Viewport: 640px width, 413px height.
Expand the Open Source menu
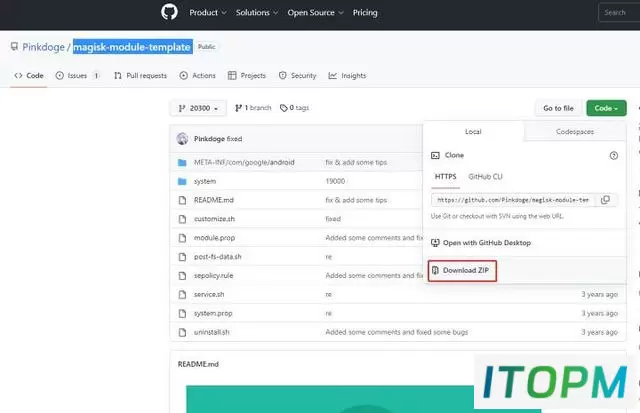pos(315,13)
